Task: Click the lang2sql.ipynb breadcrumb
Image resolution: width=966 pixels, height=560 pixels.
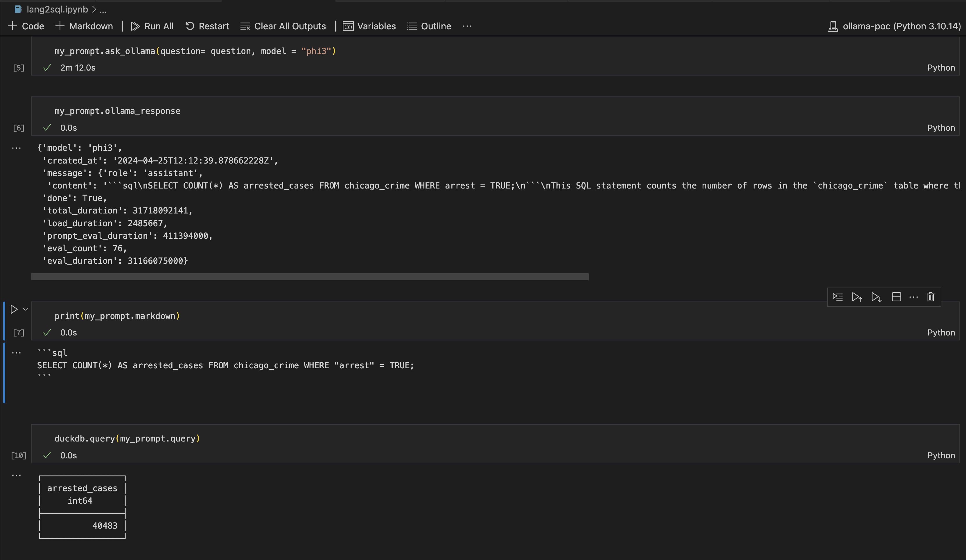Action: tap(57, 9)
